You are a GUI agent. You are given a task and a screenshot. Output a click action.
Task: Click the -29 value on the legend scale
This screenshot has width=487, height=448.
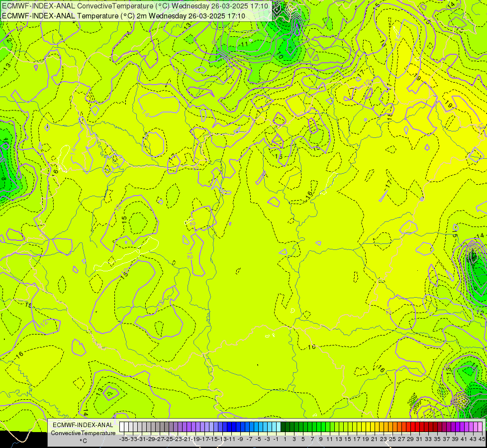pos(151,439)
